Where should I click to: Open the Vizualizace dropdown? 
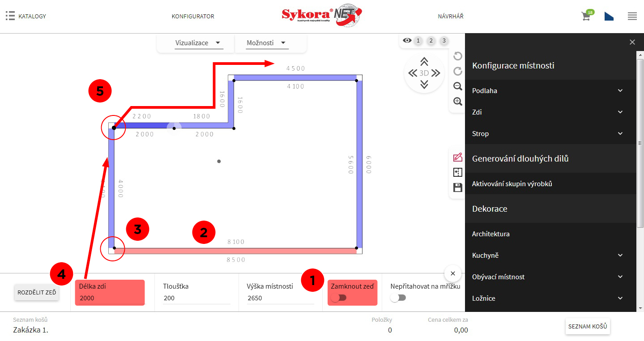pyautogui.click(x=198, y=43)
